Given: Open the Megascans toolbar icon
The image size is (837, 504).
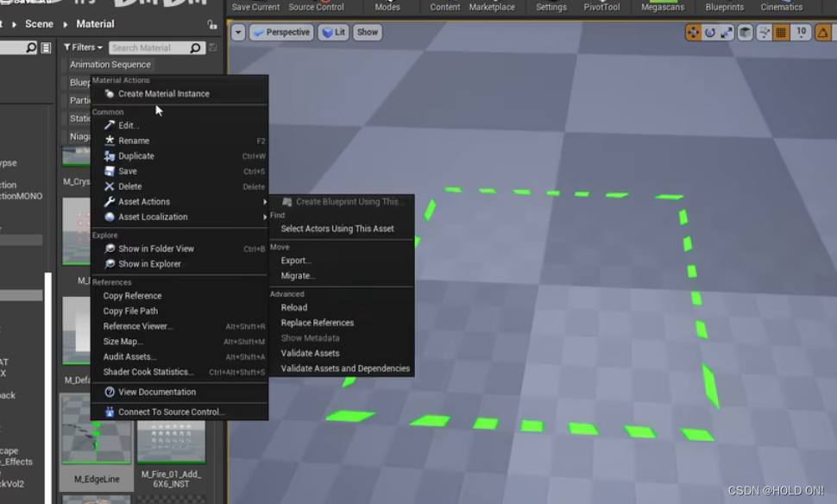Looking at the screenshot, I should click(662, 7).
